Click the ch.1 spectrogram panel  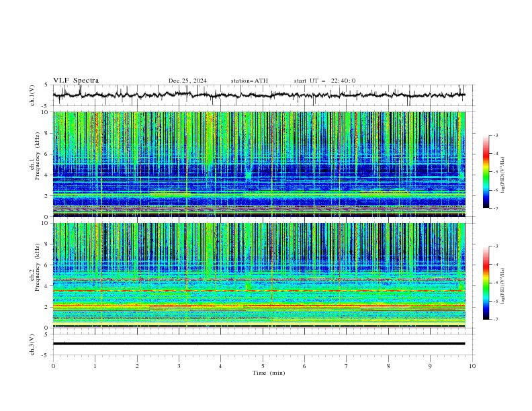(259, 164)
